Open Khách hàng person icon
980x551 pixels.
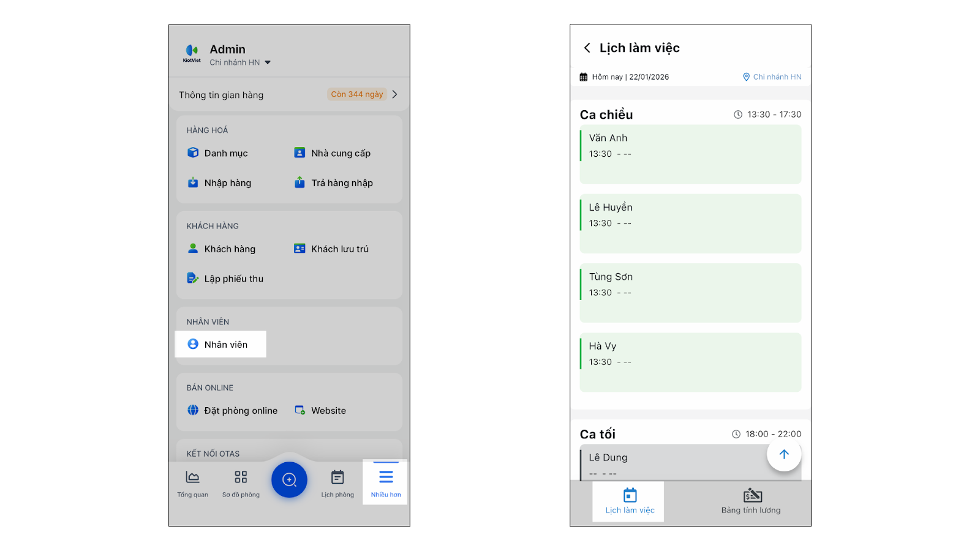pos(193,248)
